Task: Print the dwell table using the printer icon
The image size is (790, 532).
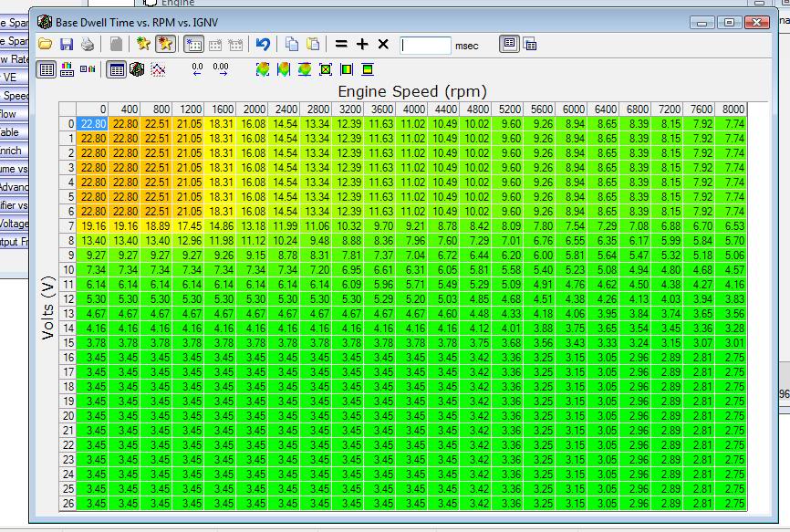Action: click(88, 44)
